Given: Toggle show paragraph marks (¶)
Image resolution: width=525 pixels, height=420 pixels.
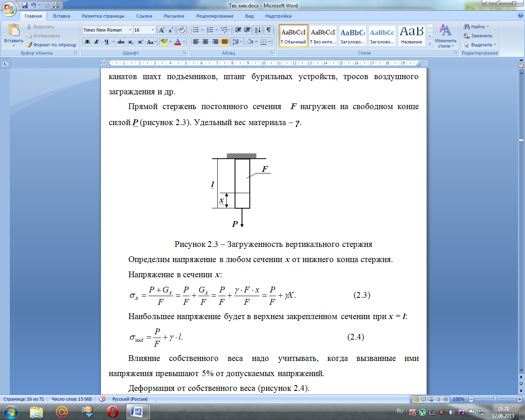Looking at the screenshot, I should pyautogui.click(x=269, y=30).
